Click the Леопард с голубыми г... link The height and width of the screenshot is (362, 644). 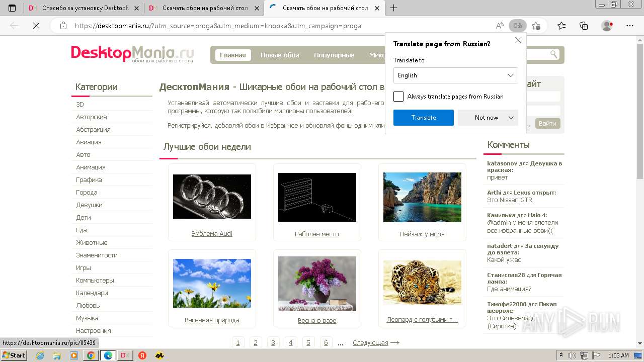pyautogui.click(x=422, y=320)
